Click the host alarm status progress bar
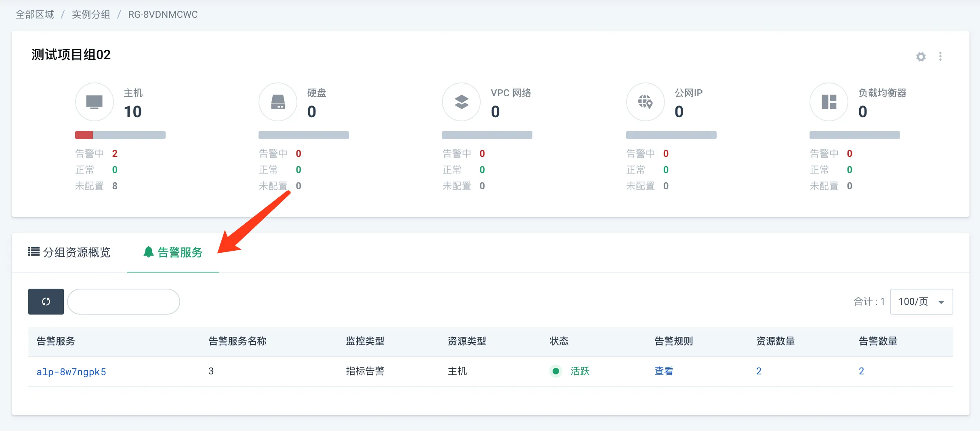This screenshot has height=431, width=980. click(x=120, y=135)
